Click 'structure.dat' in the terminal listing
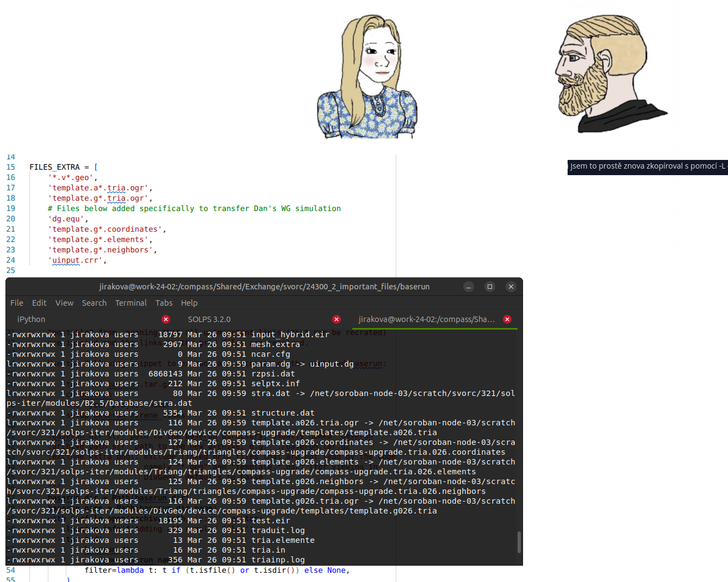 283,413
